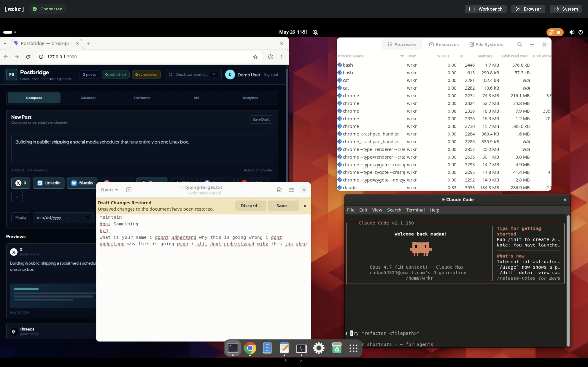The width and height of the screenshot is (588, 367).
Task: Click the Claude Code terminal scrollbar
Action: (x=568, y=281)
